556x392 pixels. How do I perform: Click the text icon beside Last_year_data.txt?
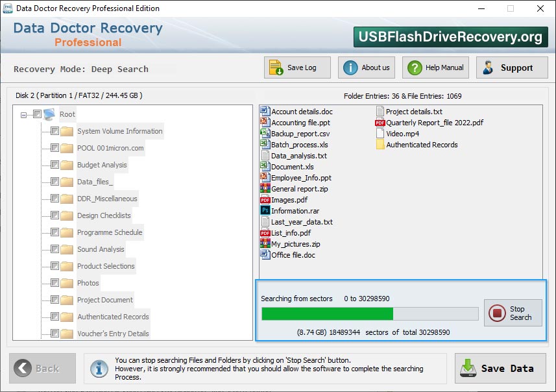pyautogui.click(x=265, y=222)
